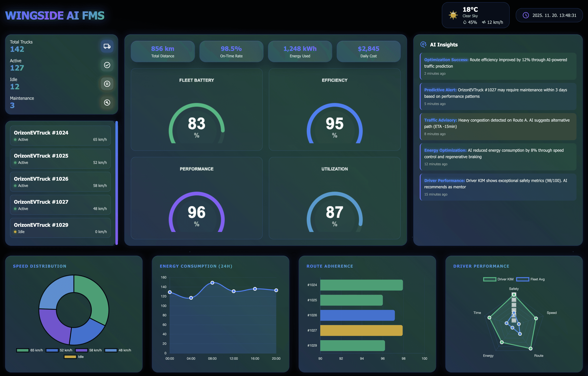Click the checkmark icon next to Active

coord(107,65)
